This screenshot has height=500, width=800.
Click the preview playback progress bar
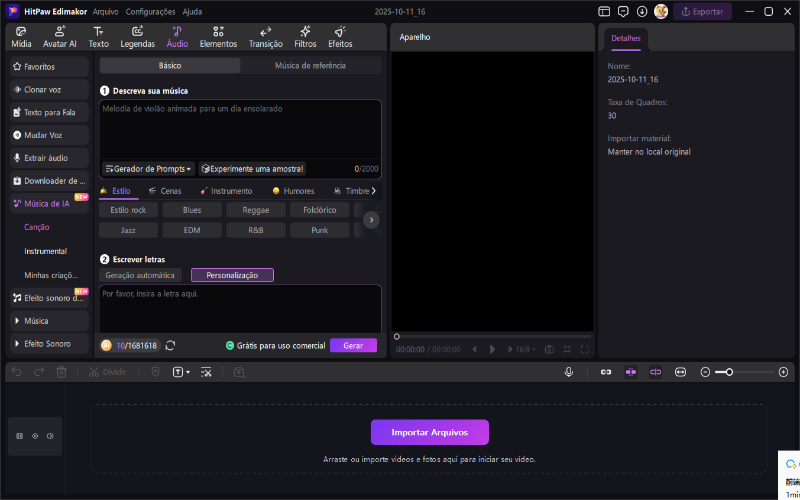click(x=492, y=336)
